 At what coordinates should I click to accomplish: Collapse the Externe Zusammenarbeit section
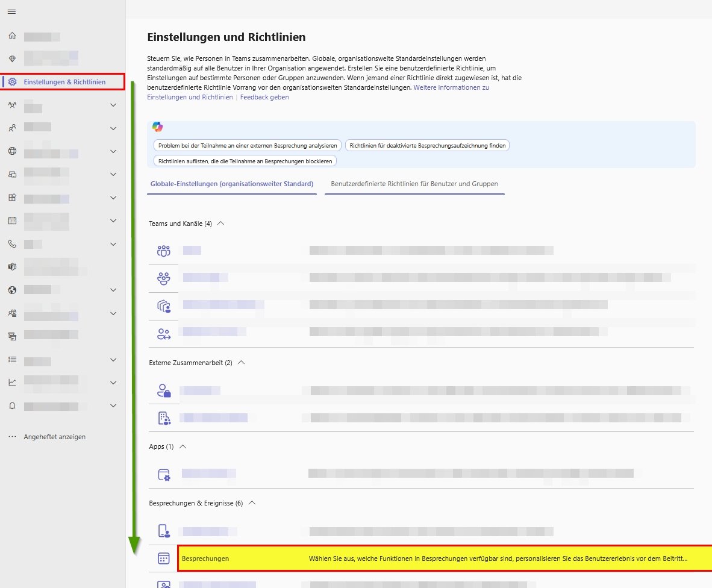242,363
